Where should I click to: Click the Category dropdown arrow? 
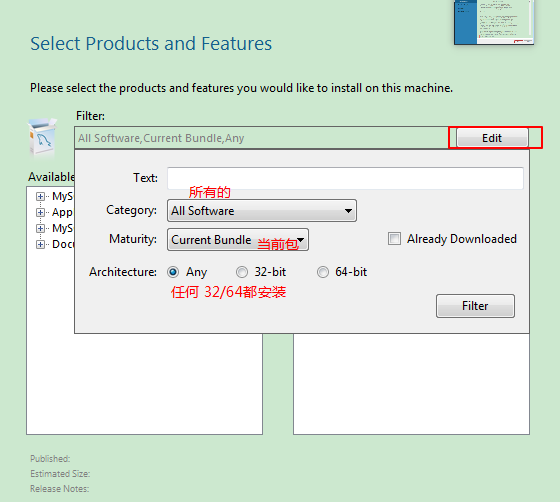pyautogui.click(x=348, y=211)
